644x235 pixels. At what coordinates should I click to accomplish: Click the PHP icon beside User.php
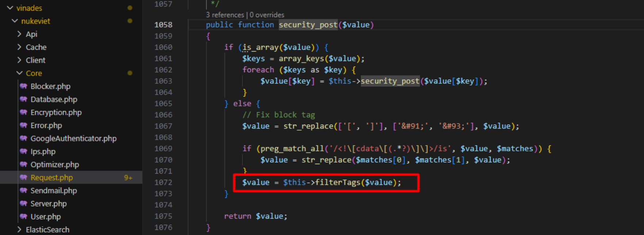coord(24,217)
